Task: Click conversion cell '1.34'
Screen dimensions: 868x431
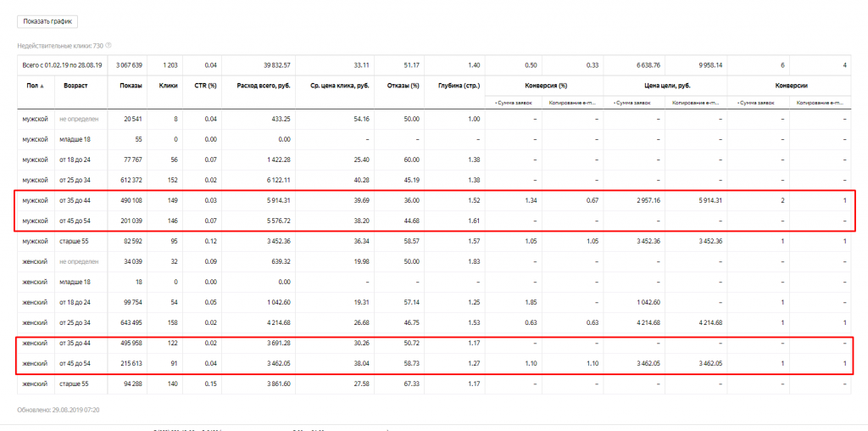Action: tap(531, 200)
